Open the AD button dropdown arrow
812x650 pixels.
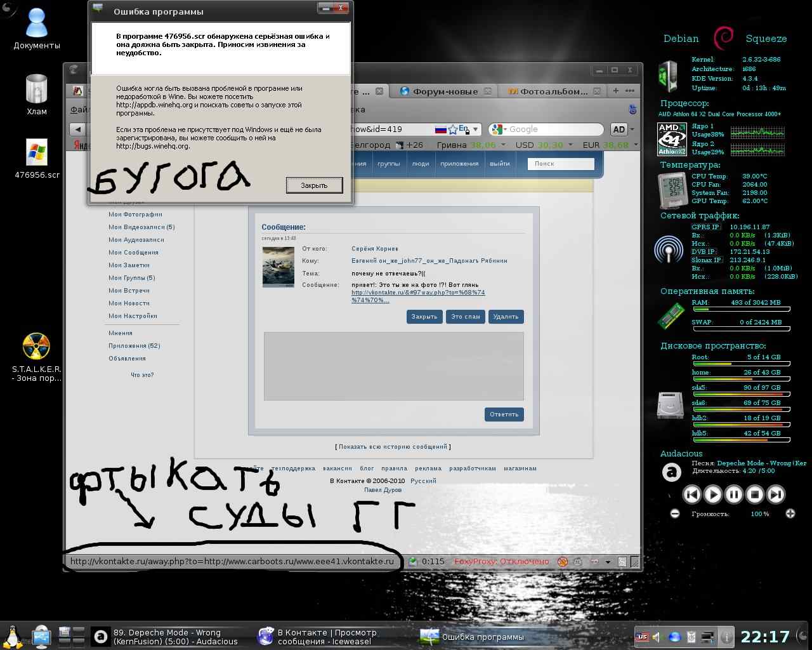click(633, 129)
